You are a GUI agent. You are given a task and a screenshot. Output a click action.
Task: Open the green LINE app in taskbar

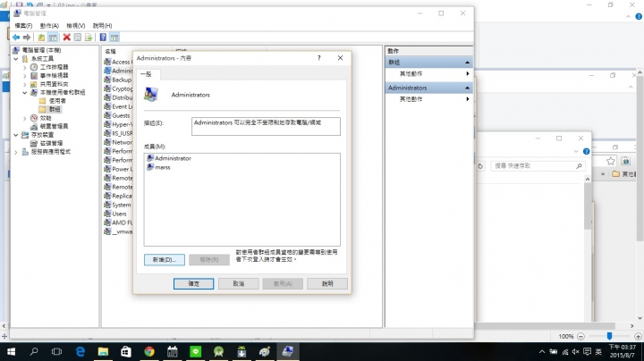[196, 351]
